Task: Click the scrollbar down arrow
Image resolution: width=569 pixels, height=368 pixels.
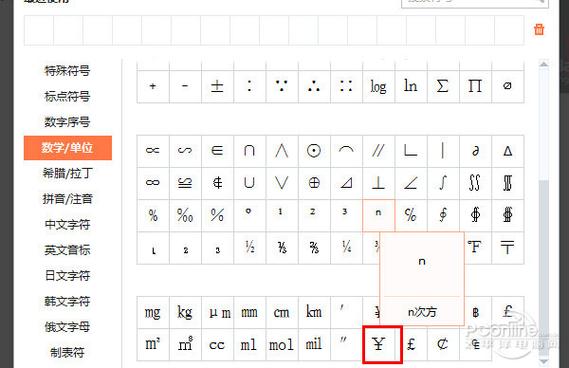Action: (x=544, y=361)
